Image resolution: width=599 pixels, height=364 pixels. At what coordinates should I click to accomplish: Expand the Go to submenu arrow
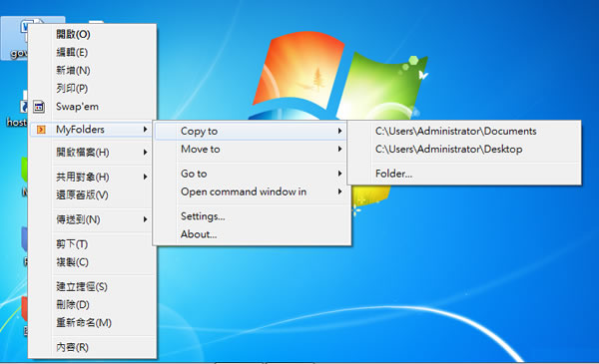[339, 174]
